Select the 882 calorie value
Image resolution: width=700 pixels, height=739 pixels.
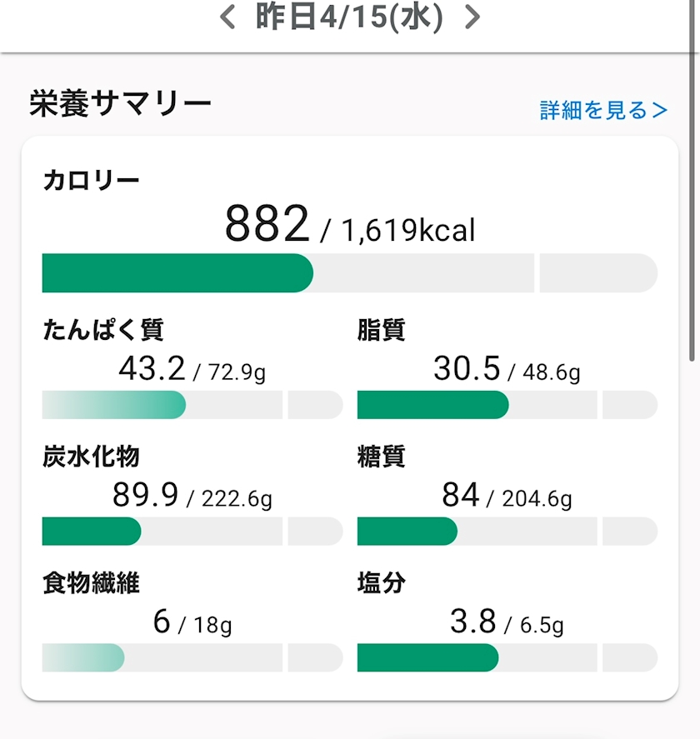267,224
